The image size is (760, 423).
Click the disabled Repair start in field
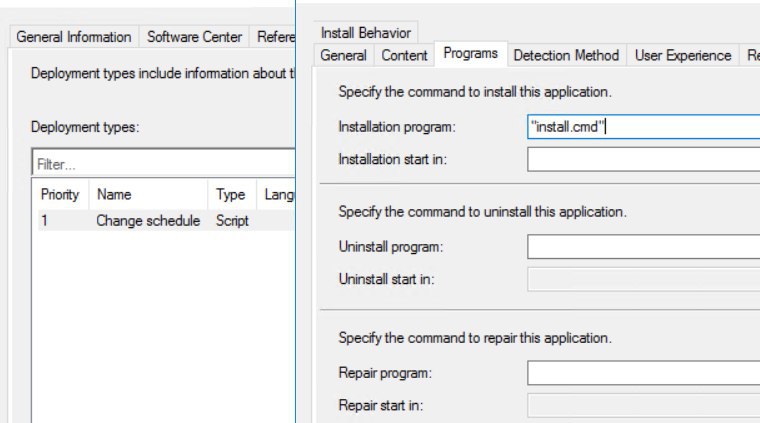[x=643, y=405]
